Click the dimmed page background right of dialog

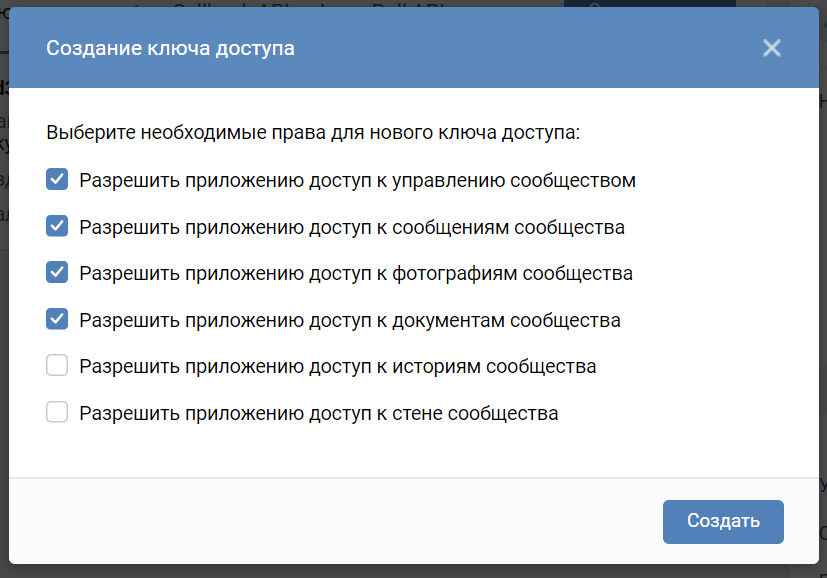[822, 300]
